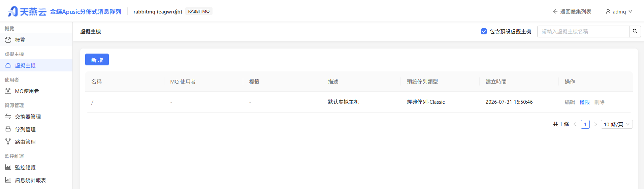The image size is (644, 189).
Task: Uncheck 包含預設虛擬主機 checkbox
Action: coord(484,31)
